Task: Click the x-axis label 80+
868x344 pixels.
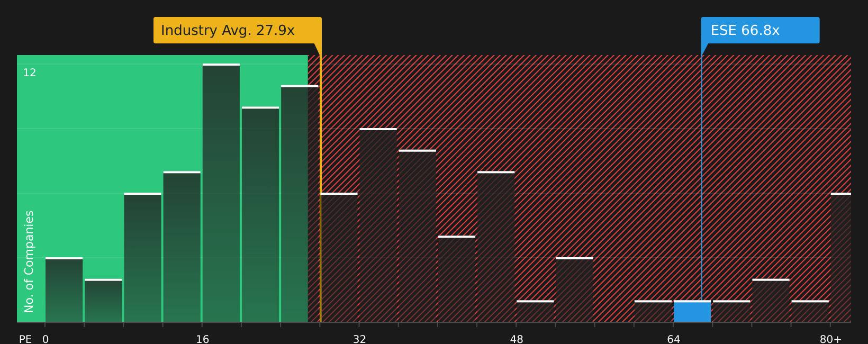Action: [x=830, y=339]
